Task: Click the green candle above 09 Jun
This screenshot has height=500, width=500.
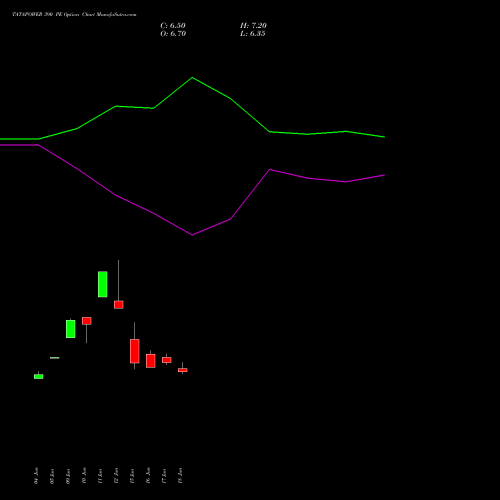Action: [71, 329]
